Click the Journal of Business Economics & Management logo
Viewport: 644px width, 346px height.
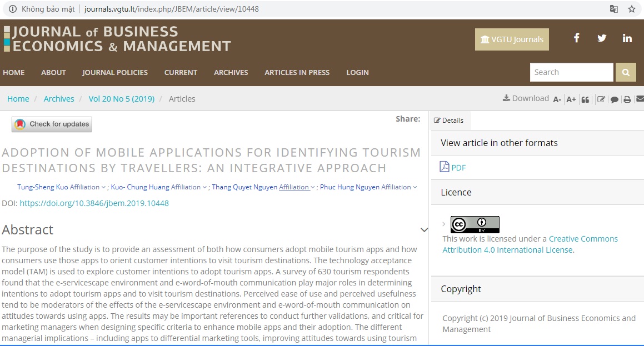pos(117,39)
